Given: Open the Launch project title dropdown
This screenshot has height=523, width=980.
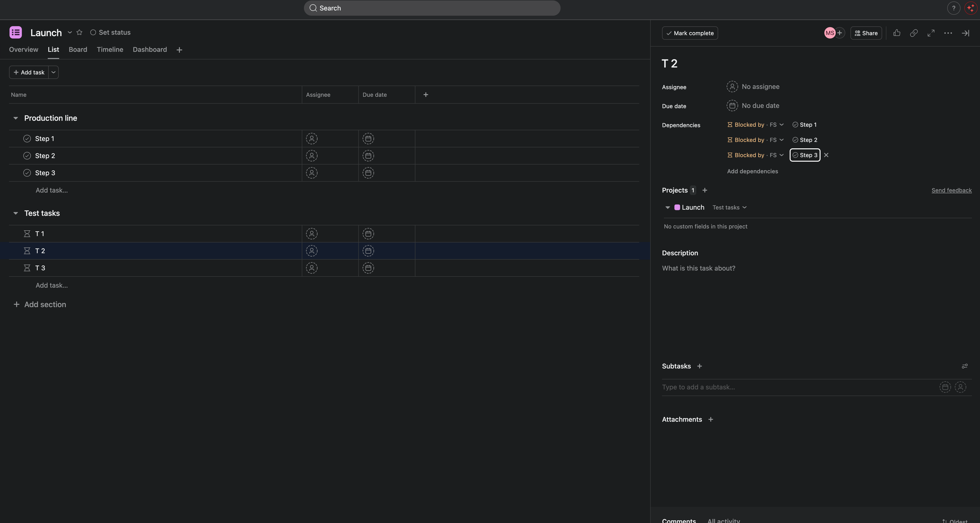Looking at the screenshot, I should tap(70, 32).
